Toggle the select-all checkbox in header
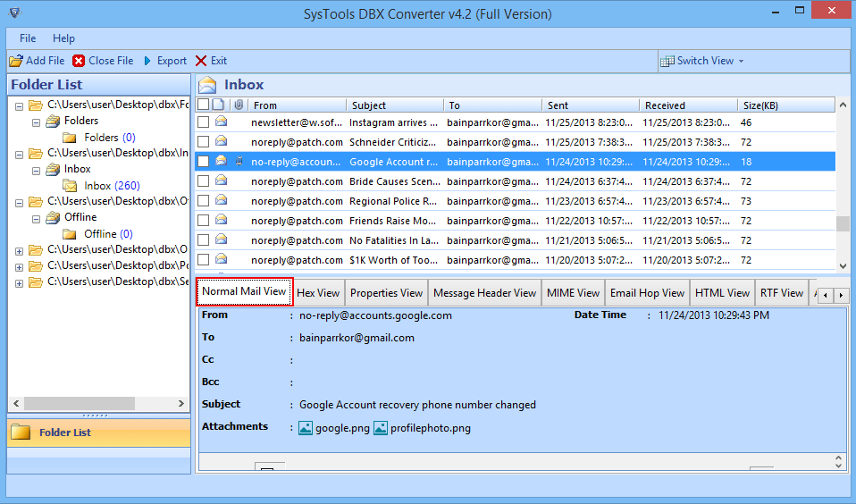856x504 pixels. [x=203, y=105]
